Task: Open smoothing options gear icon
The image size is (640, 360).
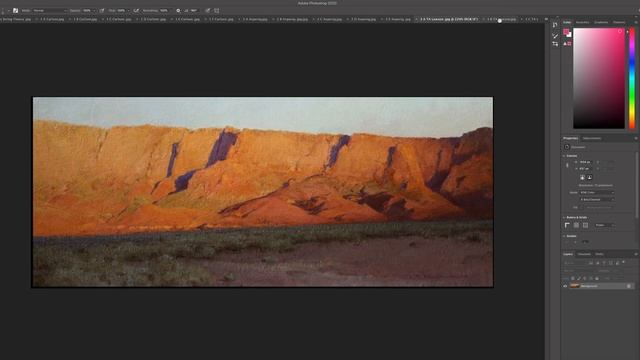Action: [x=178, y=11]
